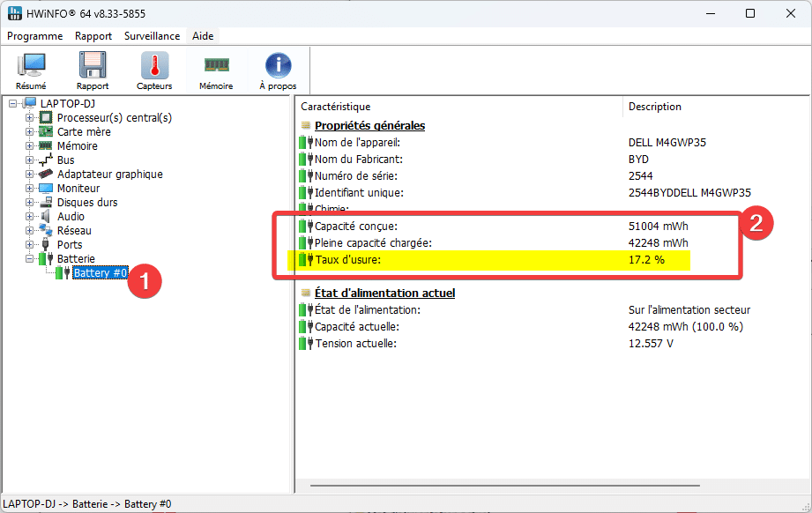Open the Surveillance menu

(x=152, y=36)
